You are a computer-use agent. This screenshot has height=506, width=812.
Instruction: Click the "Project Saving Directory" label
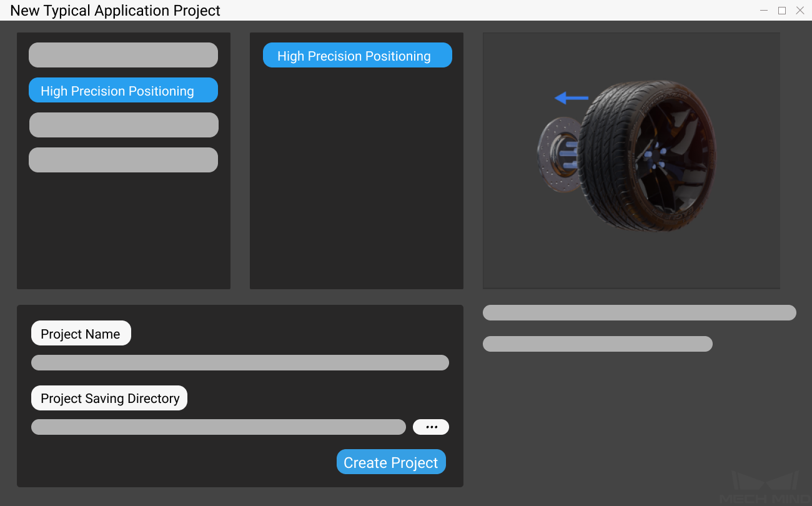point(109,398)
